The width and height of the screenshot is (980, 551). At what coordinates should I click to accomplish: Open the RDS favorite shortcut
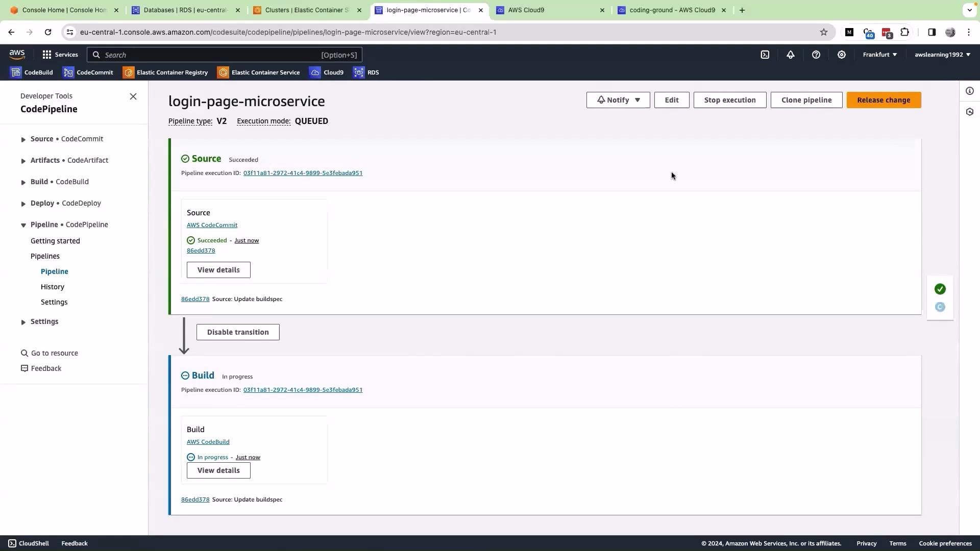(x=366, y=72)
